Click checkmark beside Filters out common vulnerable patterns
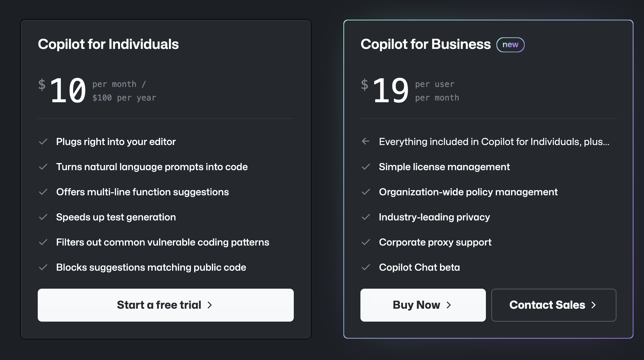Image resolution: width=644 pixels, height=360 pixels. point(43,242)
